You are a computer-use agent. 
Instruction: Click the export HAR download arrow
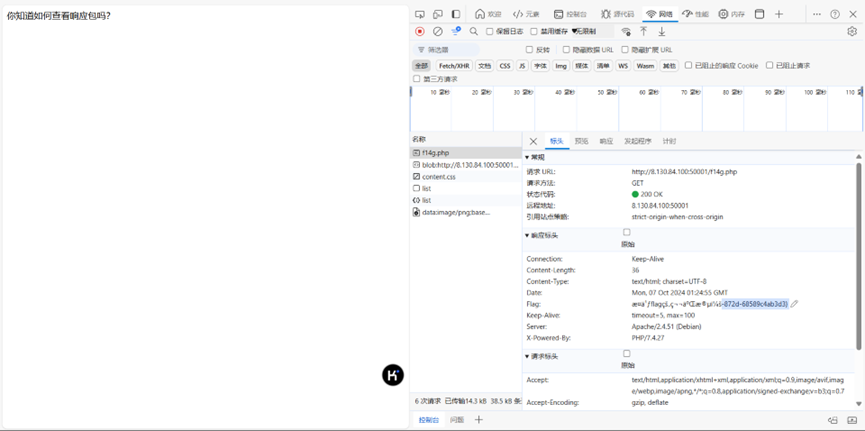coord(662,32)
